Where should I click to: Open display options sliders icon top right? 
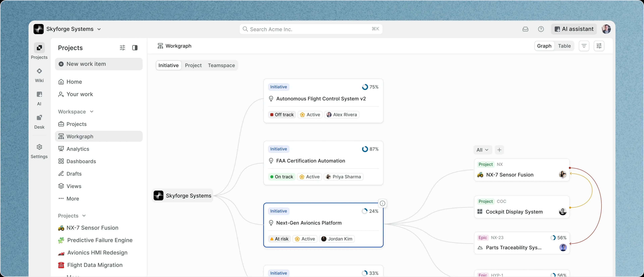click(599, 46)
